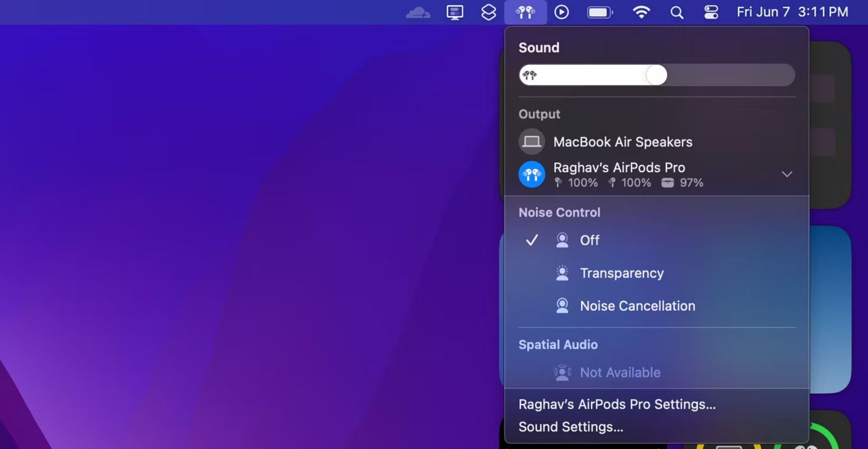Open Control Center toggles icon
This screenshot has width=868, height=449.
[x=711, y=12]
